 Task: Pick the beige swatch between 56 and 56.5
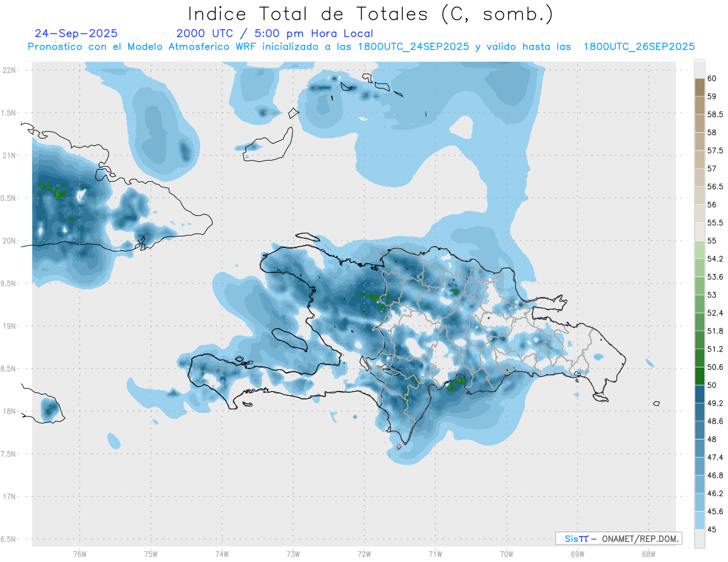coord(699,196)
